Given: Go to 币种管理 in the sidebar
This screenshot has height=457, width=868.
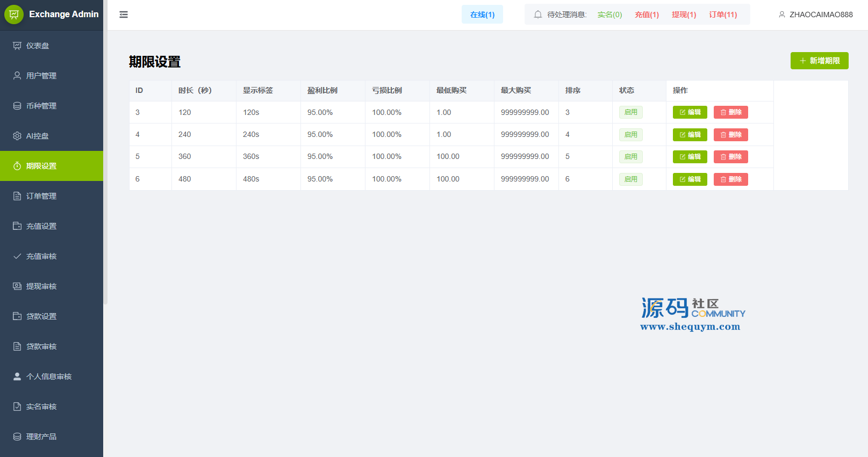Looking at the screenshot, I should [x=41, y=106].
